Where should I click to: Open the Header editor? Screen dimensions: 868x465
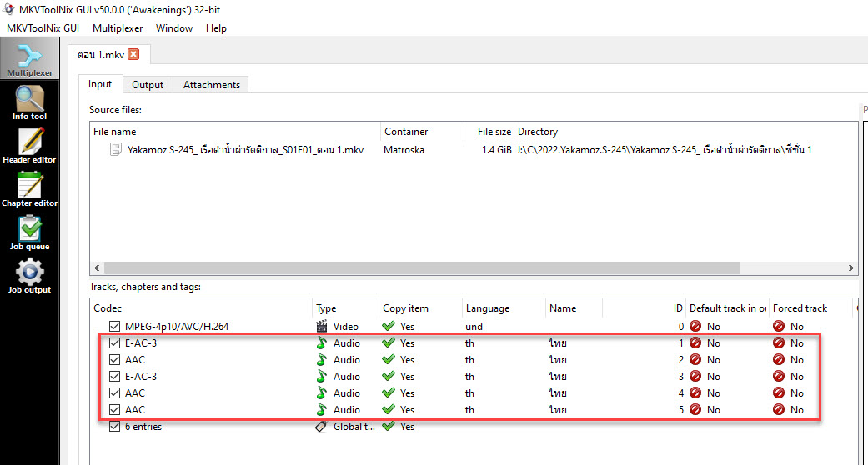point(29,146)
